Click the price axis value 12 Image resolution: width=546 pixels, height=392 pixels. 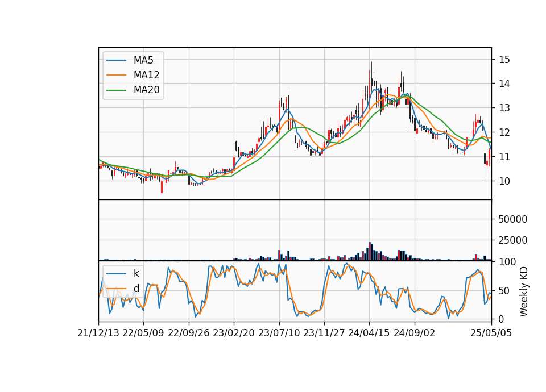504,132
